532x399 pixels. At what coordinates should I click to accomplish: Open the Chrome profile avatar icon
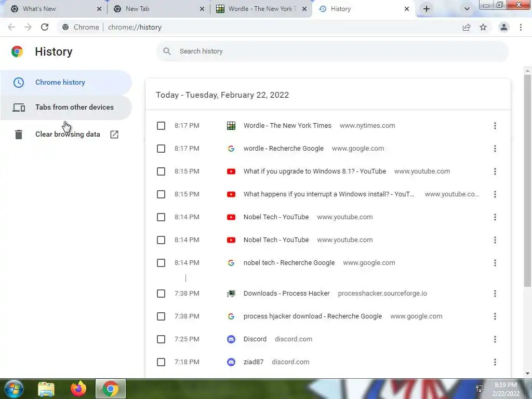coord(504,27)
